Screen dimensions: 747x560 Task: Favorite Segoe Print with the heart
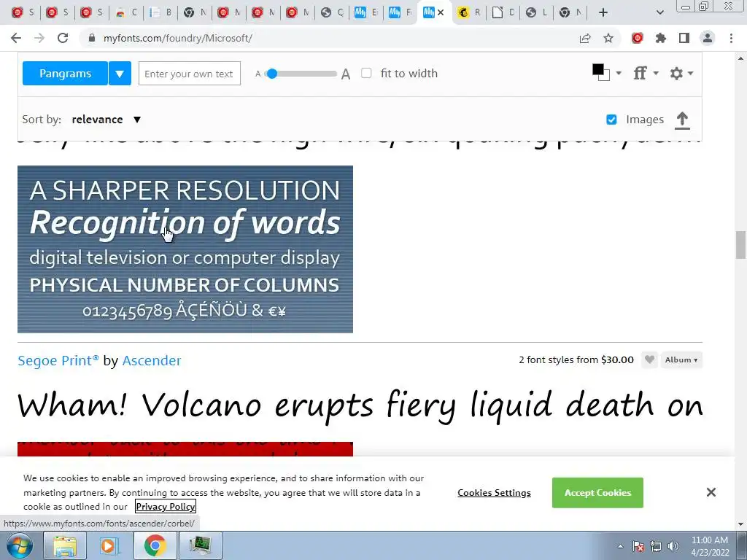(649, 359)
